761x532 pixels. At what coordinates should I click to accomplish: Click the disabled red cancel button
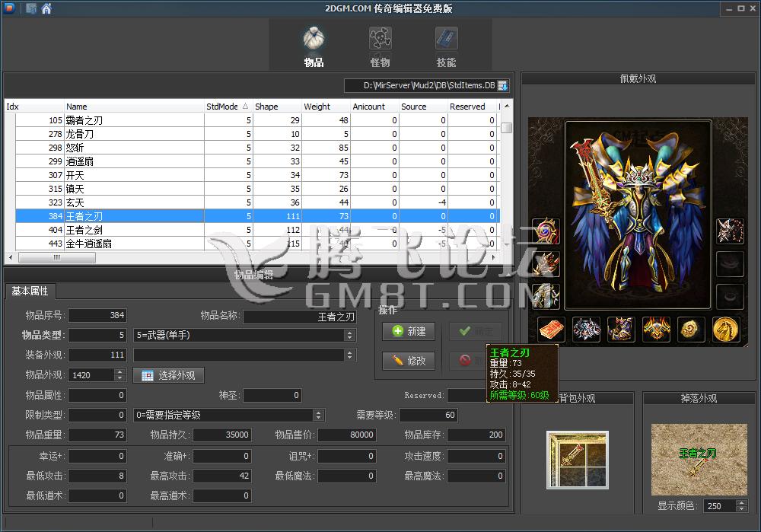[467, 361]
